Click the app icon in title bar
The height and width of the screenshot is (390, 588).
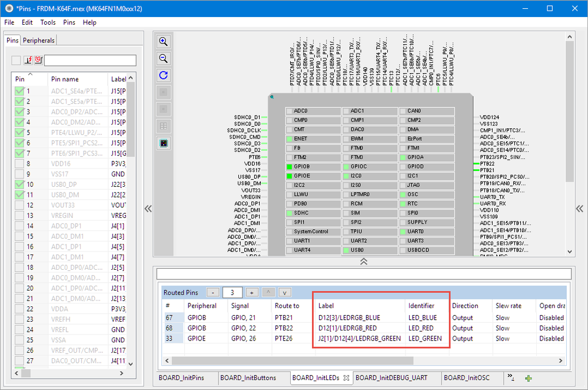[x=9, y=8]
